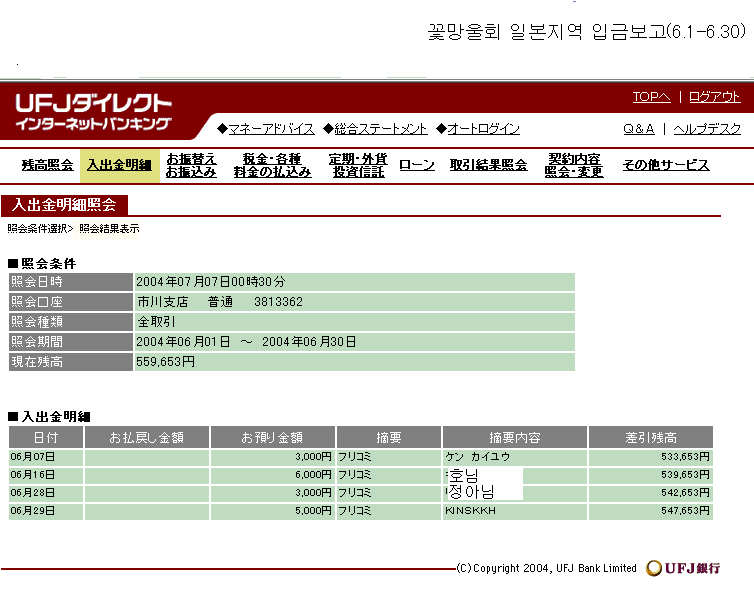Screen dimensions: 754x594
Task: Open 取引結果照会 menu item
Action: tap(488, 165)
